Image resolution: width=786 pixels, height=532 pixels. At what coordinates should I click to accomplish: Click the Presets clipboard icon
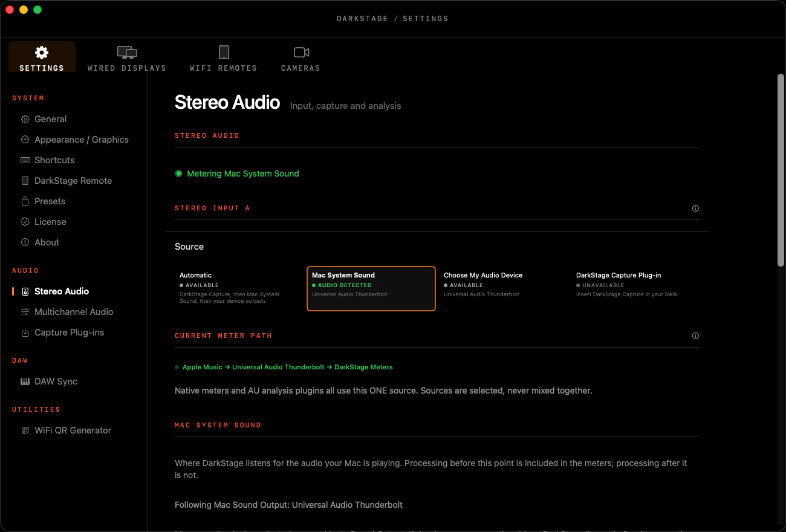(25, 201)
